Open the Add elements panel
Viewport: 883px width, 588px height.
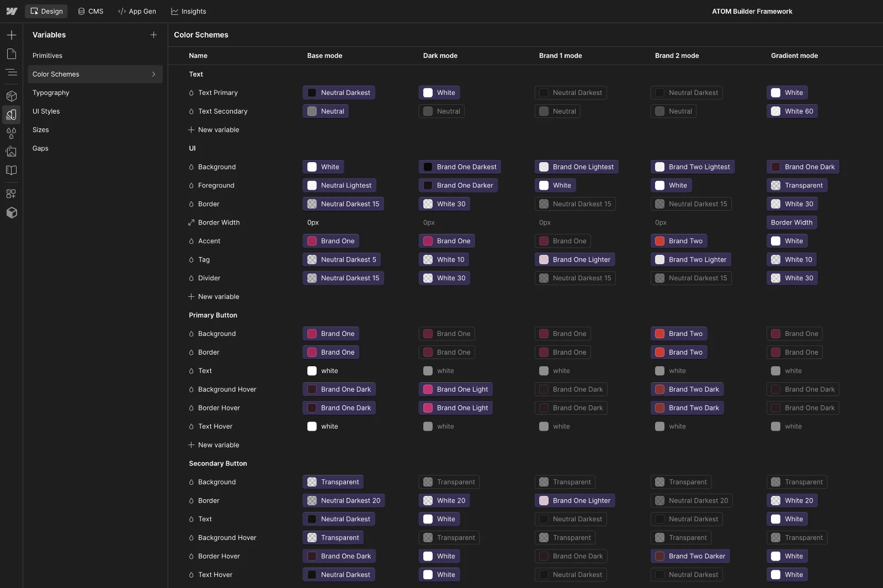[x=12, y=35]
